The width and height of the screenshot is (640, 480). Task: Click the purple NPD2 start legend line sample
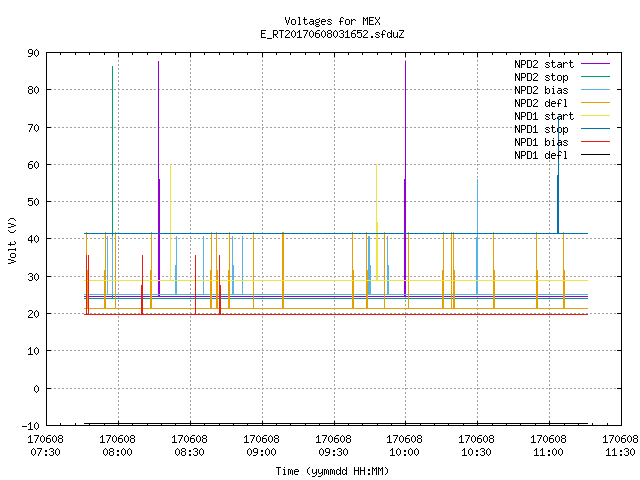coord(596,64)
